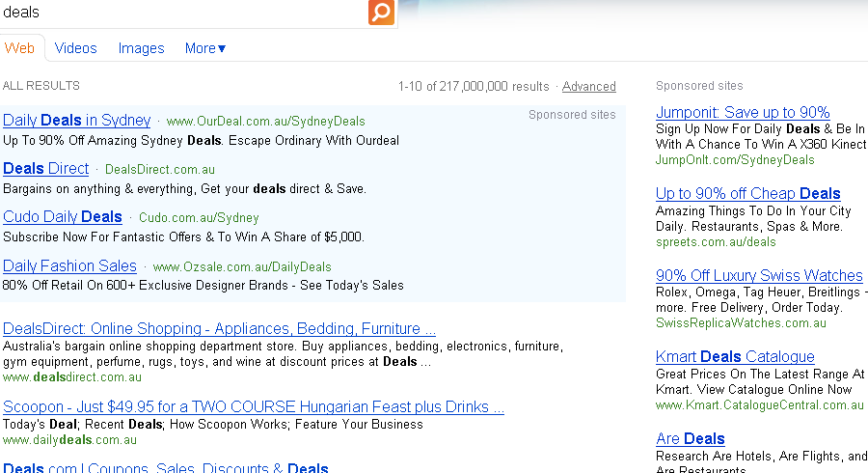
Task: Click the www.dealsdirect.com.au organic result URL
Action: (x=72, y=377)
